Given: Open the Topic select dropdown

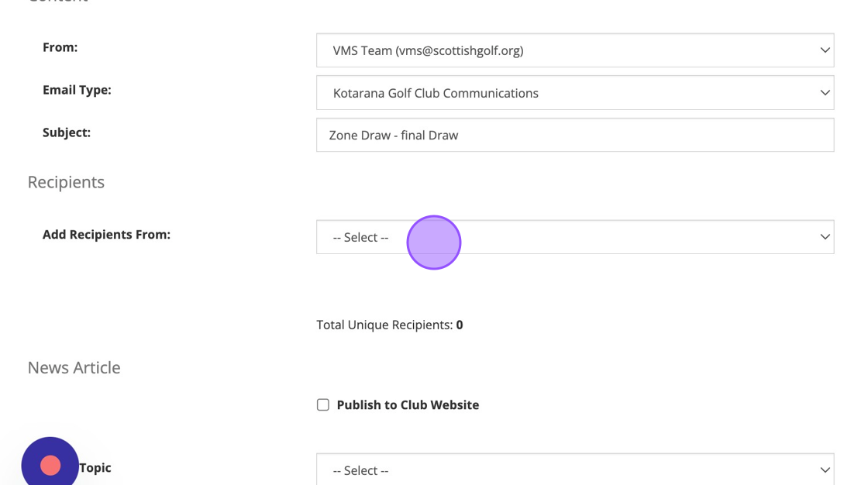Looking at the screenshot, I should tap(573, 470).
